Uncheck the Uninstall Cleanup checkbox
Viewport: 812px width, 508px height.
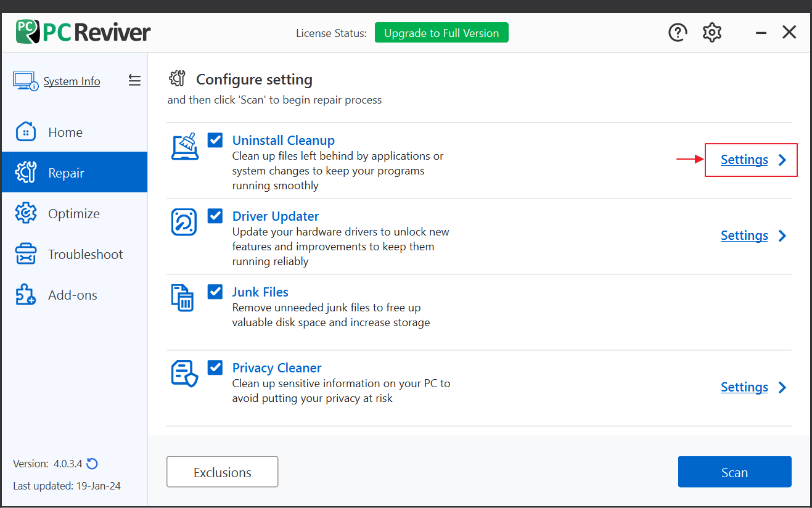click(x=215, y=140)
